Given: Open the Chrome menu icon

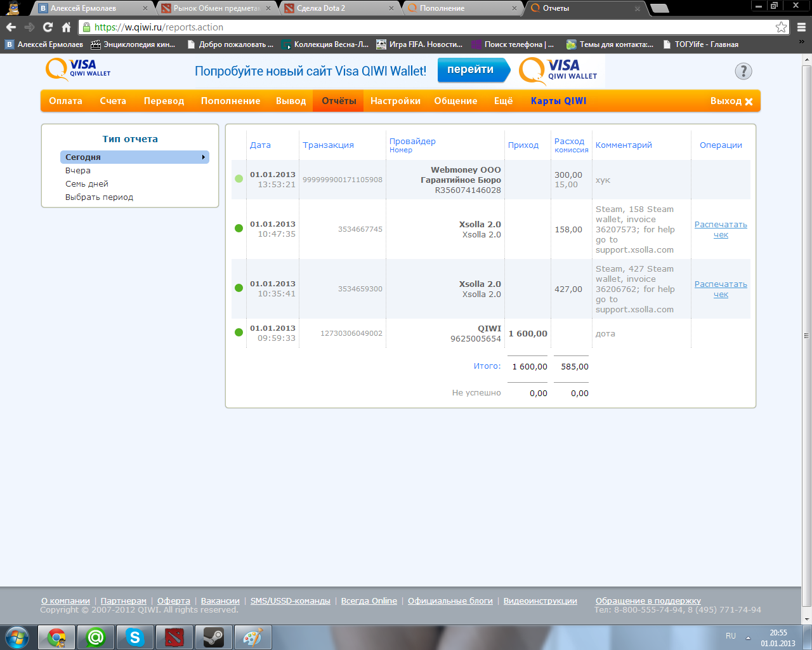Looking at the screenshot, I should tap(801, 27).
